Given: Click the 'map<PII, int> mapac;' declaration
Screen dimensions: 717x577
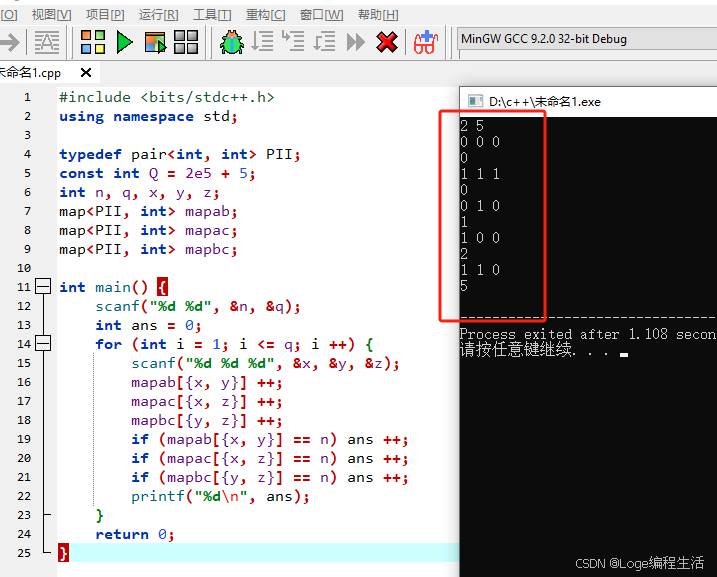Looking at the screenshot, I should tap(148, 230).
